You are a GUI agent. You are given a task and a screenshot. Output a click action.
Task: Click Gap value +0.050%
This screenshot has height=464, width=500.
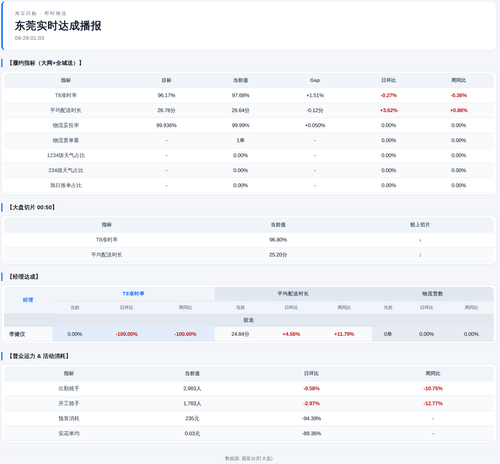(315, 125)
